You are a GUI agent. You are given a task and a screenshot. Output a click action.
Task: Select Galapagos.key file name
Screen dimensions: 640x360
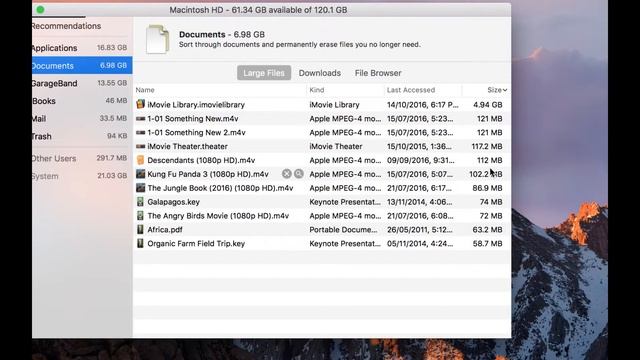173,202
